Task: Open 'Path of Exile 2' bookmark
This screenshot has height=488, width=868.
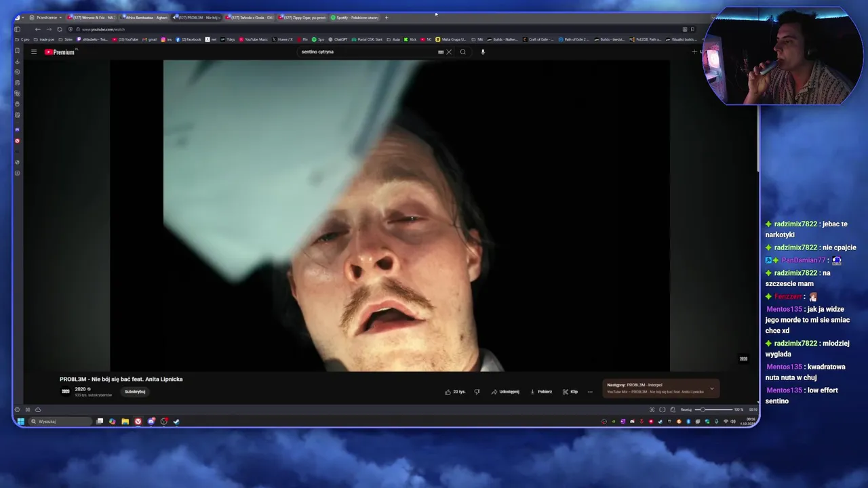Action: tap(574, 39)
